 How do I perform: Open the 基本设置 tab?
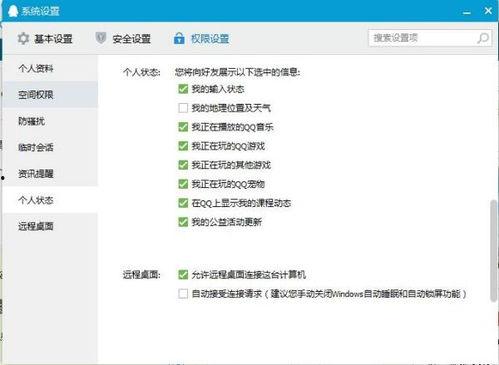(45, 39)
